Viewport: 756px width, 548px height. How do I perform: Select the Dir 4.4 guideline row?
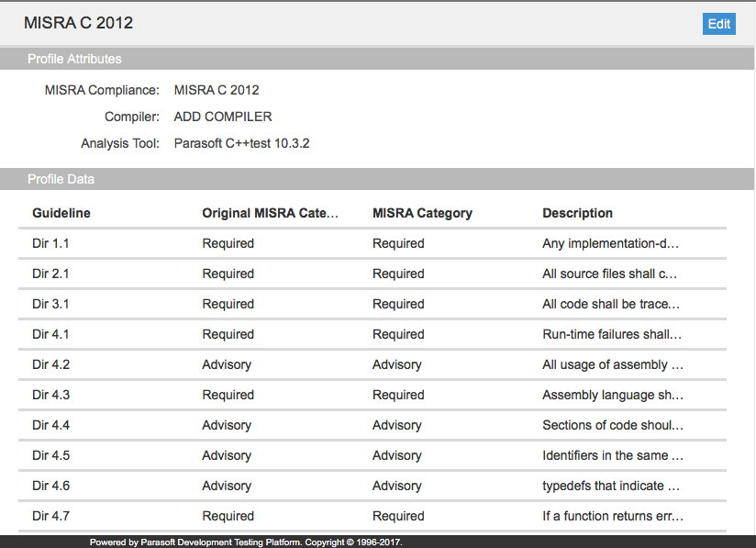click(x=372, y=426)
